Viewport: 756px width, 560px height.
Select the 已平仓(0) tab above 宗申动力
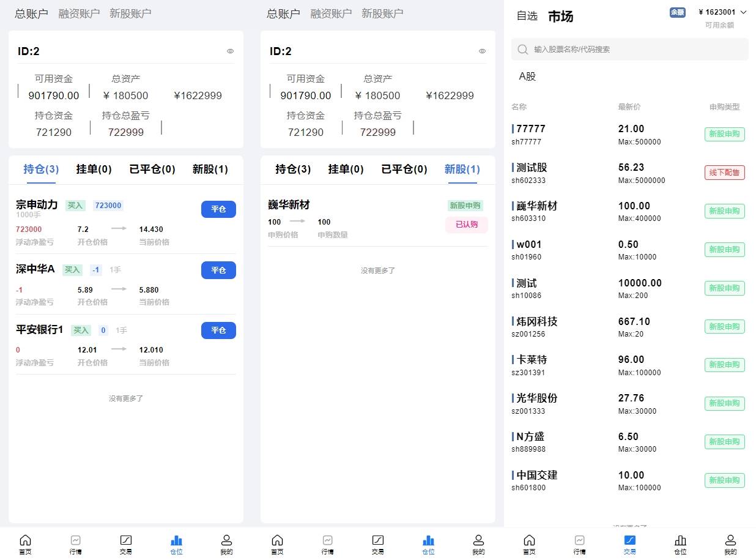(x=152, y=170)
